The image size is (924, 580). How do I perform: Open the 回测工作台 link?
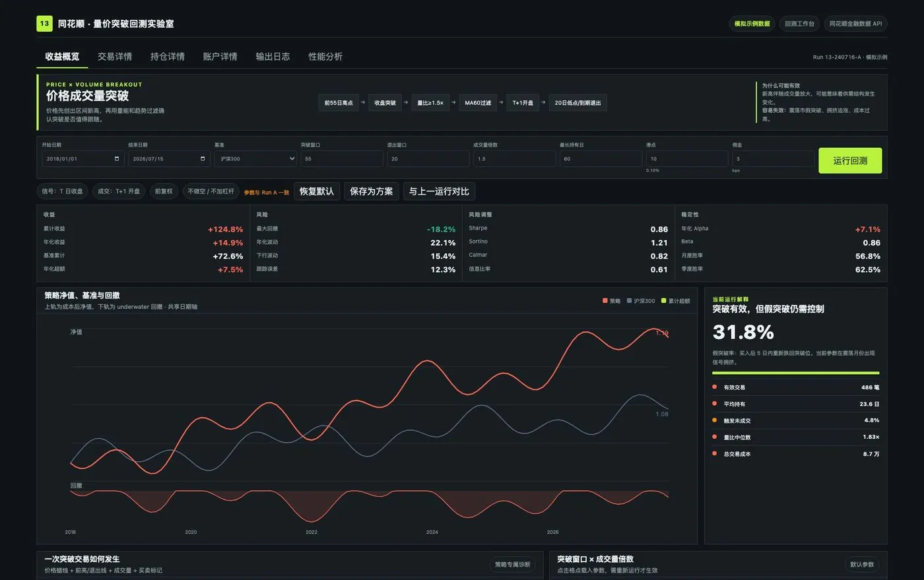(x=799, y=24)
